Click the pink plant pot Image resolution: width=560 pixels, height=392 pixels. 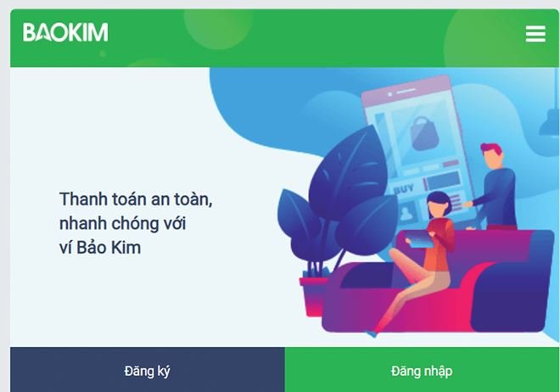coord(313,296)
